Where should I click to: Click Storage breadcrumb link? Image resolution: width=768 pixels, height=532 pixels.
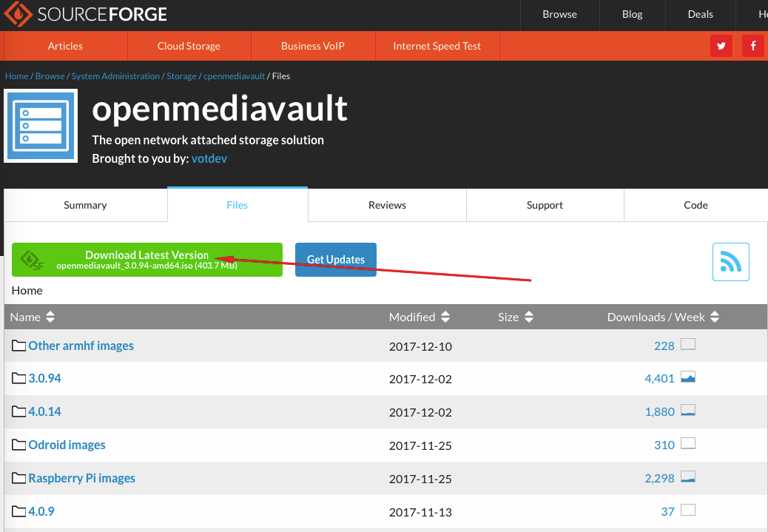click(x=181, y=76)
